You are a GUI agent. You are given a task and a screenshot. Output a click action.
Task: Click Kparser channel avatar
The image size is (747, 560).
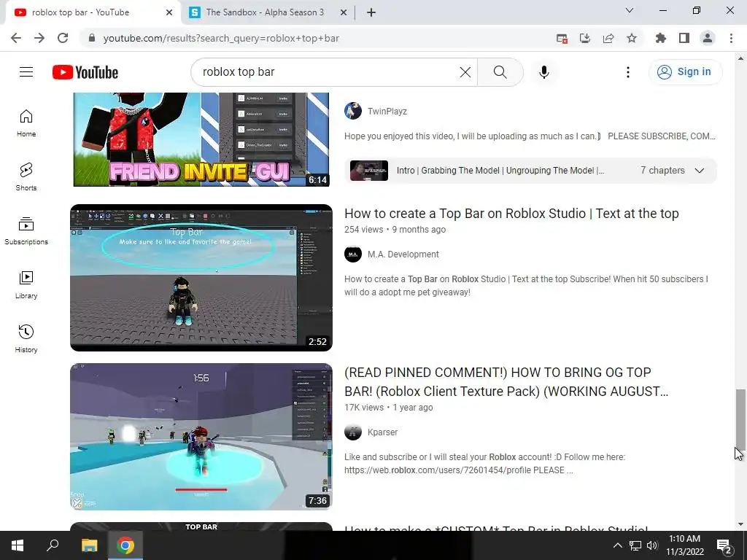point(353,432)
